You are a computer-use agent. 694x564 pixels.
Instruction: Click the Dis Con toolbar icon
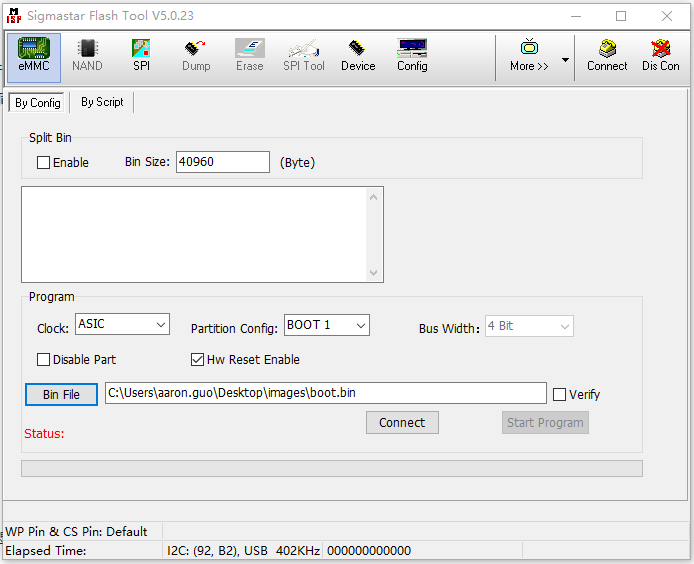coord(660,56)
